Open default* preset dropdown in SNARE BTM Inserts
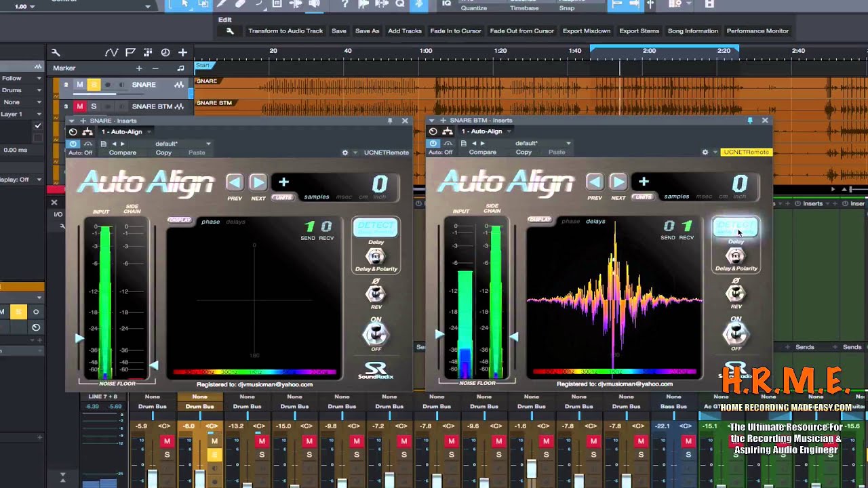 543,144
